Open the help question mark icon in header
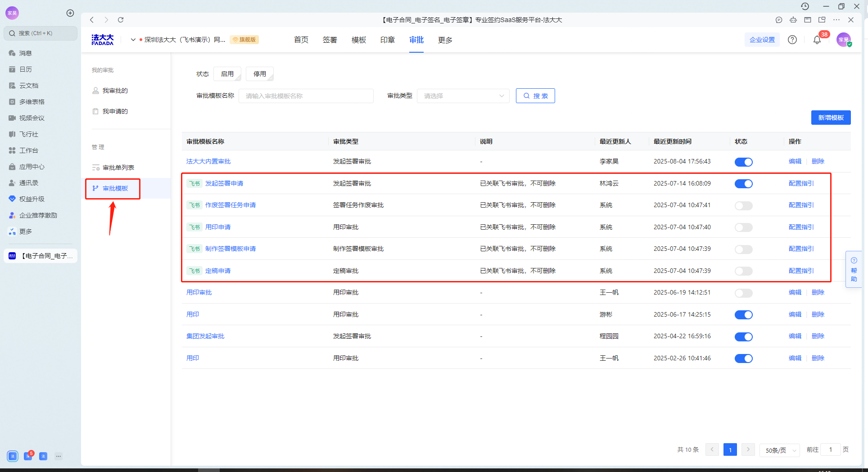Screen dimensions: 868x472 pos(792,40)
